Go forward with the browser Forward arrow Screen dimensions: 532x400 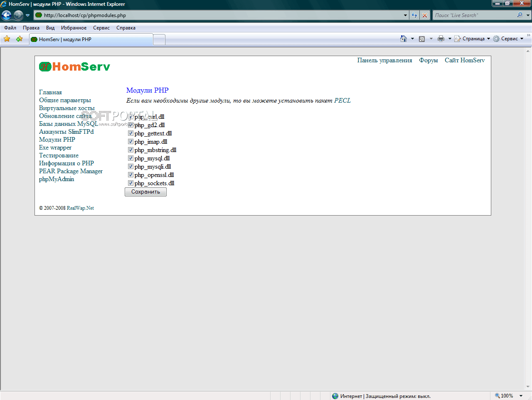pyautogui.click(x=18, y=15)
